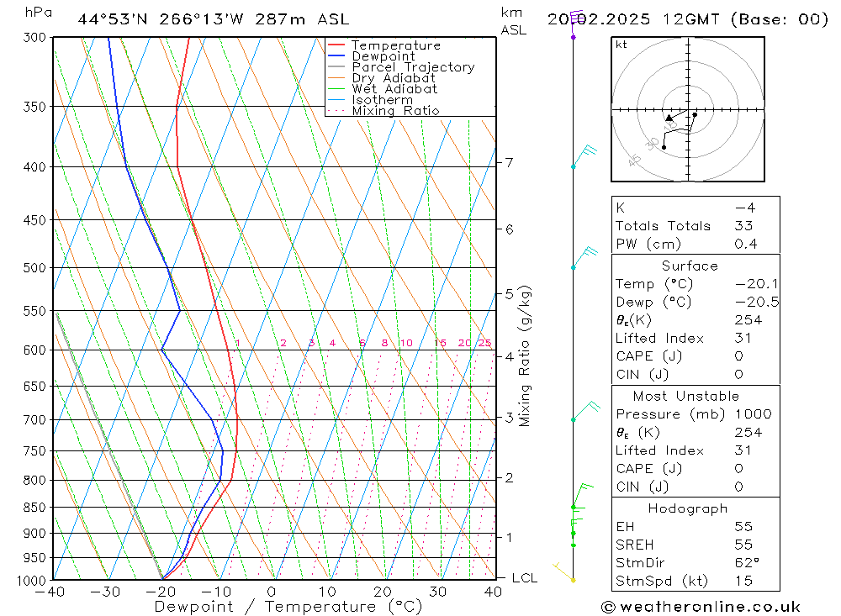Open the weatheronline.co.uk copyright credit
This screenshot has height=616, width=841.
point(701,607)
